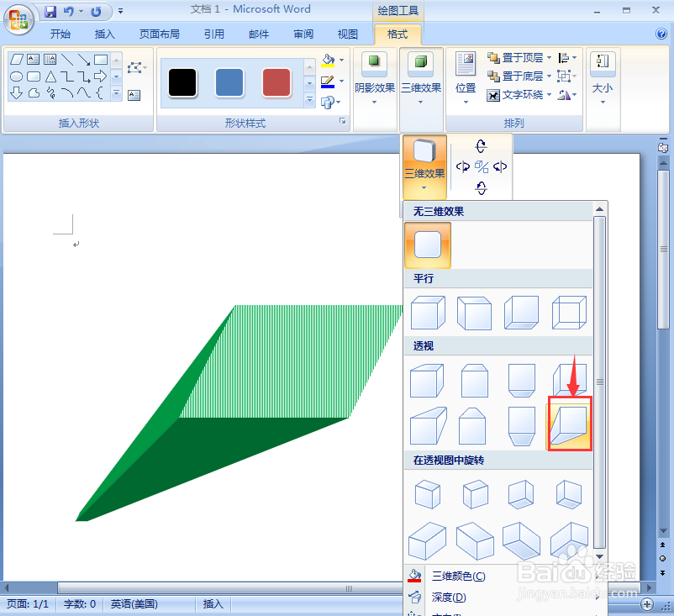Screen dimensions: 674x616
Task: Open the 邮件 tab
Action: point(259,34)
